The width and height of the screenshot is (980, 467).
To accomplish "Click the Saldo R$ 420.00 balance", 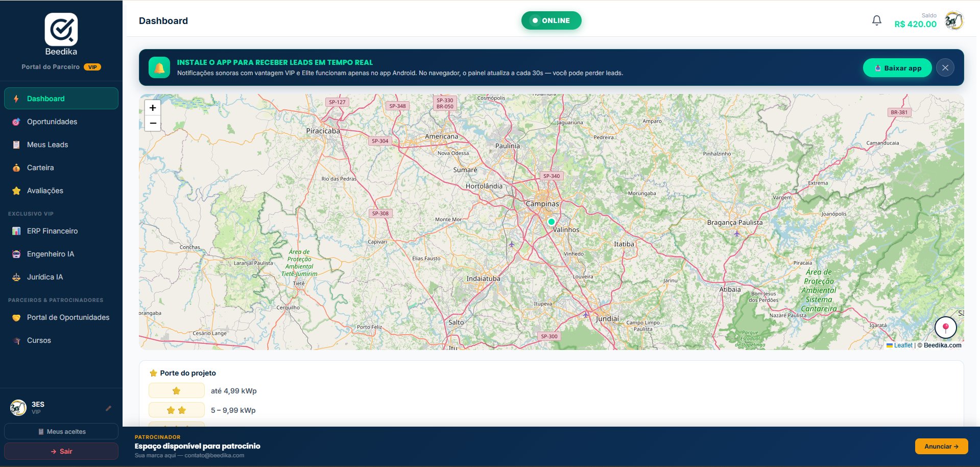I will [916, 21].
